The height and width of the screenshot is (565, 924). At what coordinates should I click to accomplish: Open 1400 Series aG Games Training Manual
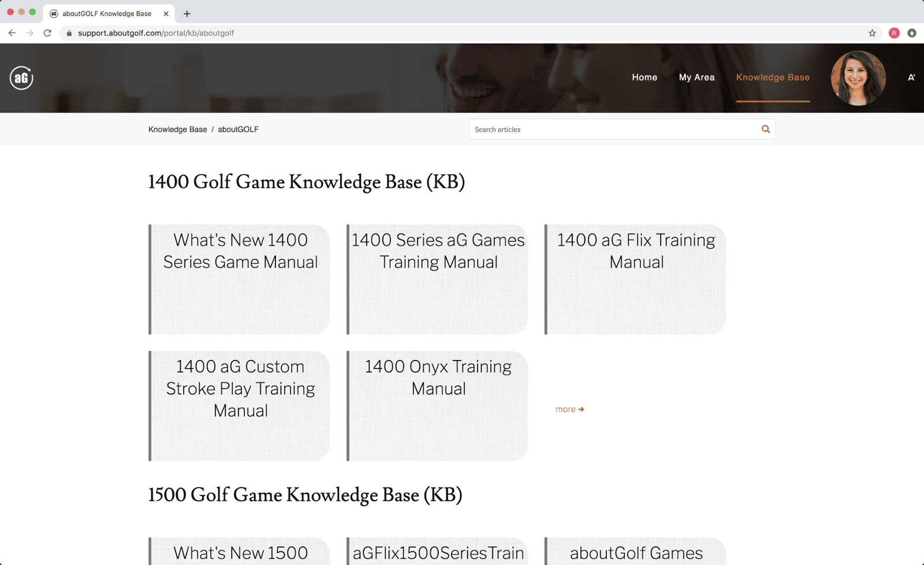(x=437, y=280)
